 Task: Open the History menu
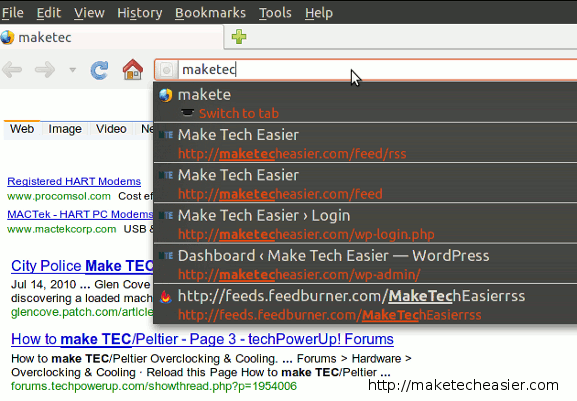click(139, 13)
